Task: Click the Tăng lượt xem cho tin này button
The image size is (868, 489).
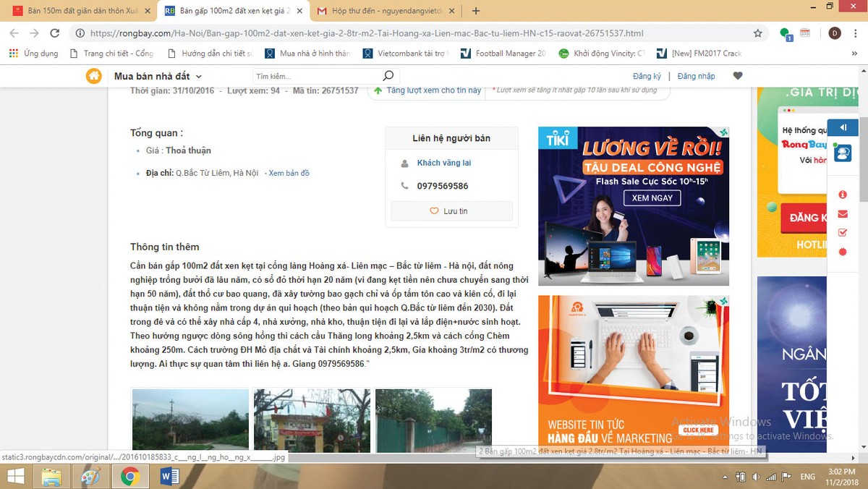Action: tap(427, 90)
